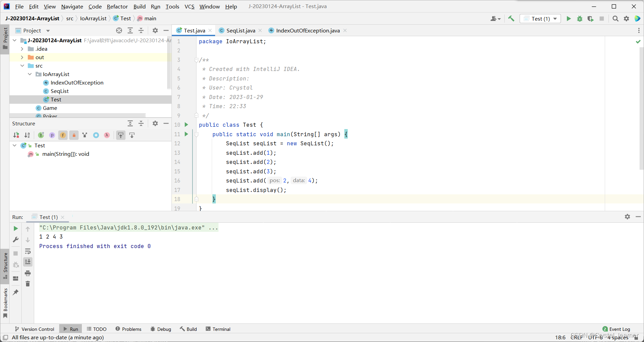This screenshot has height=342, width=644.
Task: Open editor tabs more options menu
Action: (x=639, y=30)
